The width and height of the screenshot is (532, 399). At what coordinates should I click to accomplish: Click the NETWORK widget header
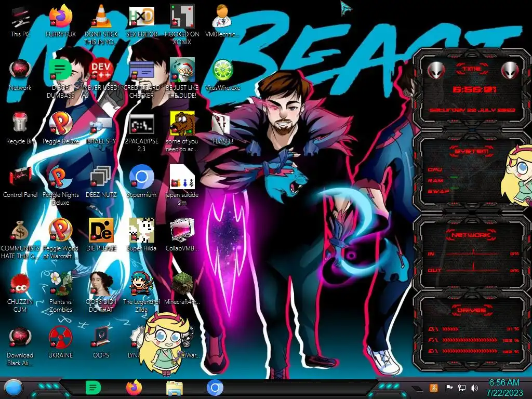[471, 235]
